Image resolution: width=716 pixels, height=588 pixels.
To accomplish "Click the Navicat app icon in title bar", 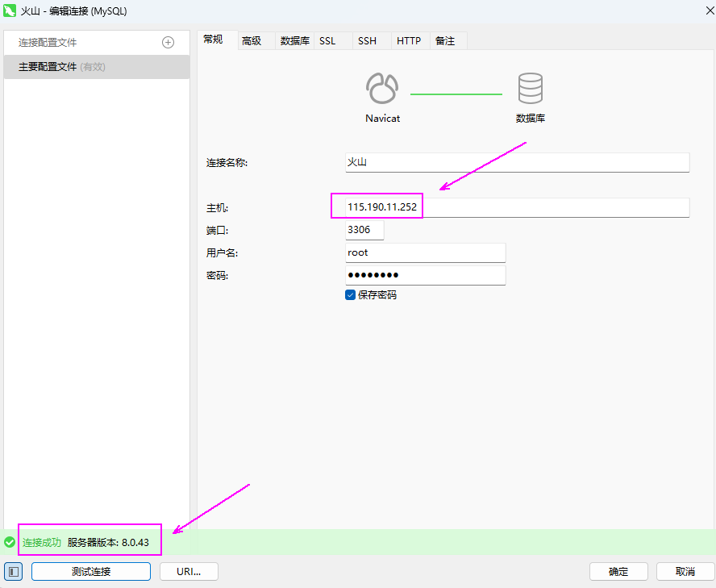I will tap(10, 11).
